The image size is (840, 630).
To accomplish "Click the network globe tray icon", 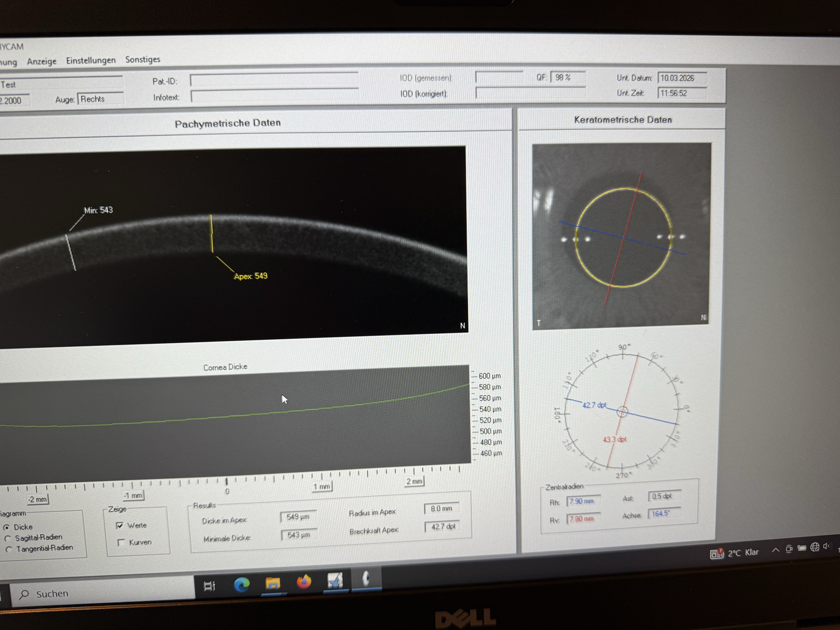I will [815, 547].
